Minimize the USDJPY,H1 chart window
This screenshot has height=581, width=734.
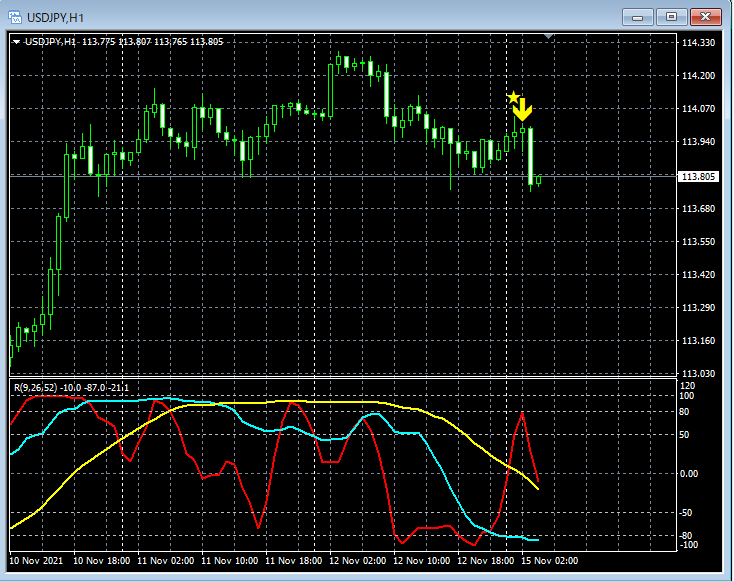637,17
